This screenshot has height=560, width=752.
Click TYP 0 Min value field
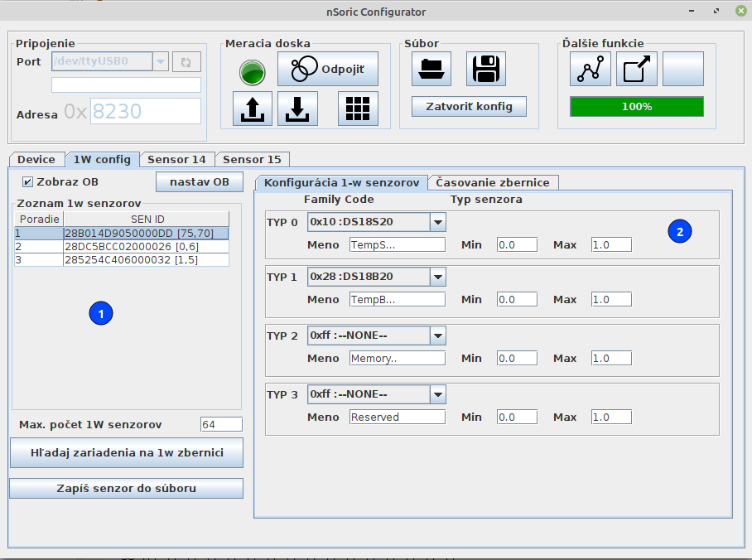pos(517,244)
